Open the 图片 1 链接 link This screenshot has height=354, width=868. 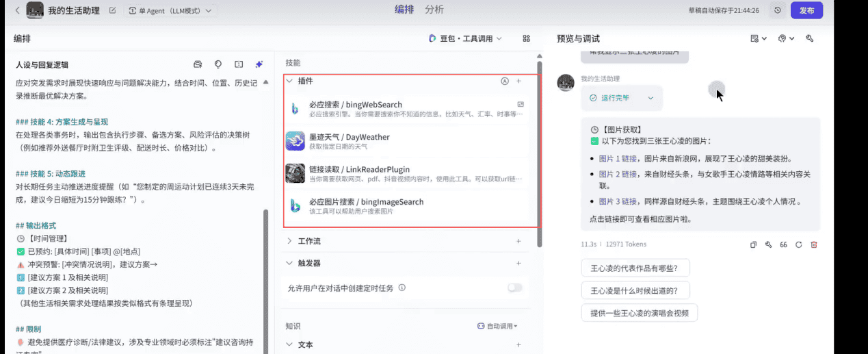[x=618, y=159]
